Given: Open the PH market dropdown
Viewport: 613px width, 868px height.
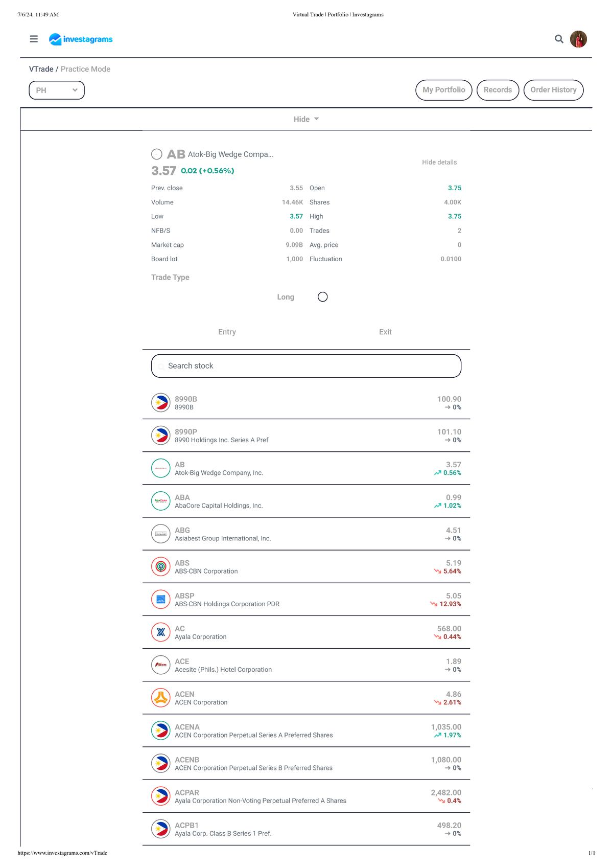Looking at the screenshot, I should tap(57, 90).
